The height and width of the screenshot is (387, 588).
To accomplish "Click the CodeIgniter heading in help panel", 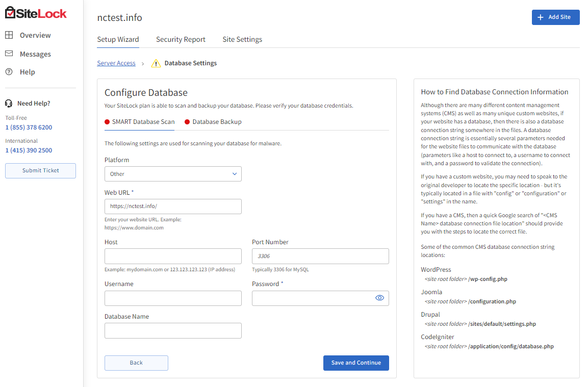I will tap(437, 337).
